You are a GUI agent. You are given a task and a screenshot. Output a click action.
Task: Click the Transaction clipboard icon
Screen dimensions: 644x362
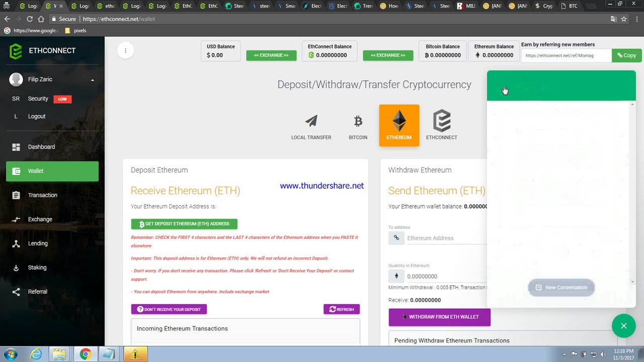tap(16, 195)
